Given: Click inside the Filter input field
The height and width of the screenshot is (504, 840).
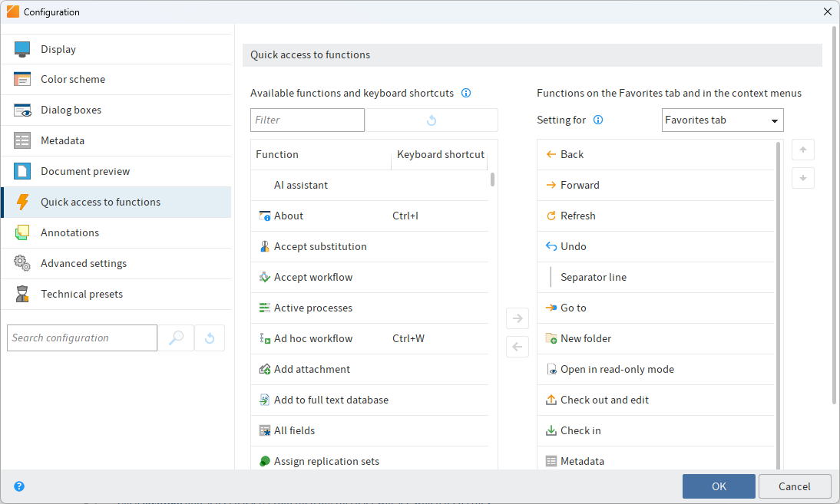Looking at the screenshot, I should pos(307,120).
